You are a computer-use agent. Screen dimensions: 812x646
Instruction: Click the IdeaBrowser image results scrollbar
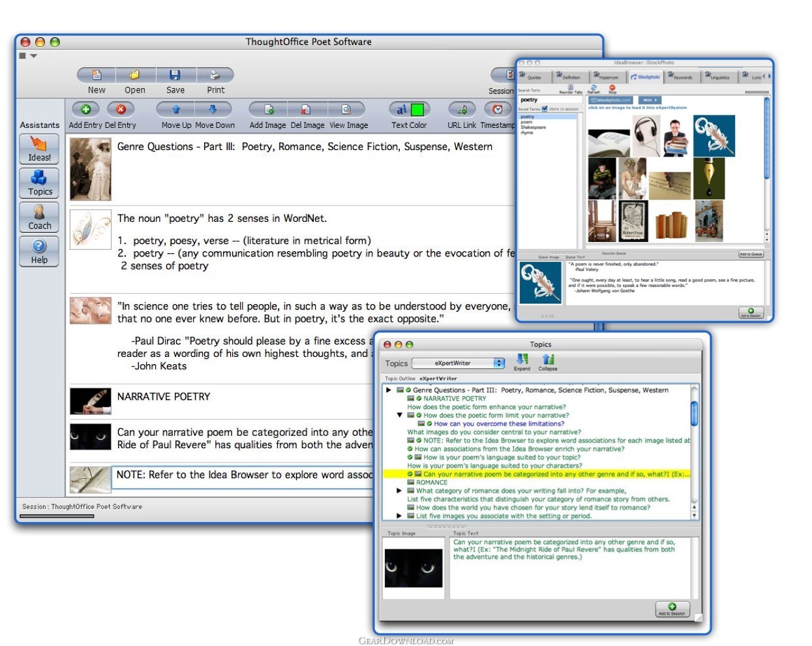(x=766, y=139)
